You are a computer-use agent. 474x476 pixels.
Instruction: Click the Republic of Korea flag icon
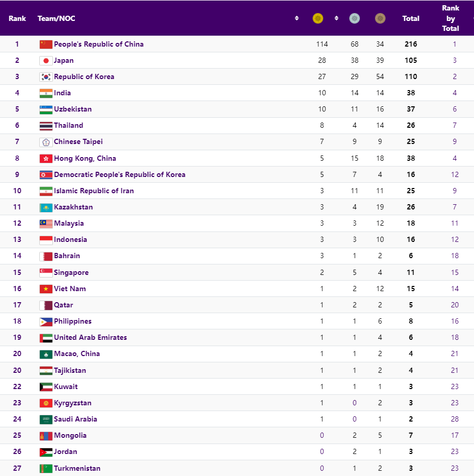pyautogui.click(x=46, y=77)
